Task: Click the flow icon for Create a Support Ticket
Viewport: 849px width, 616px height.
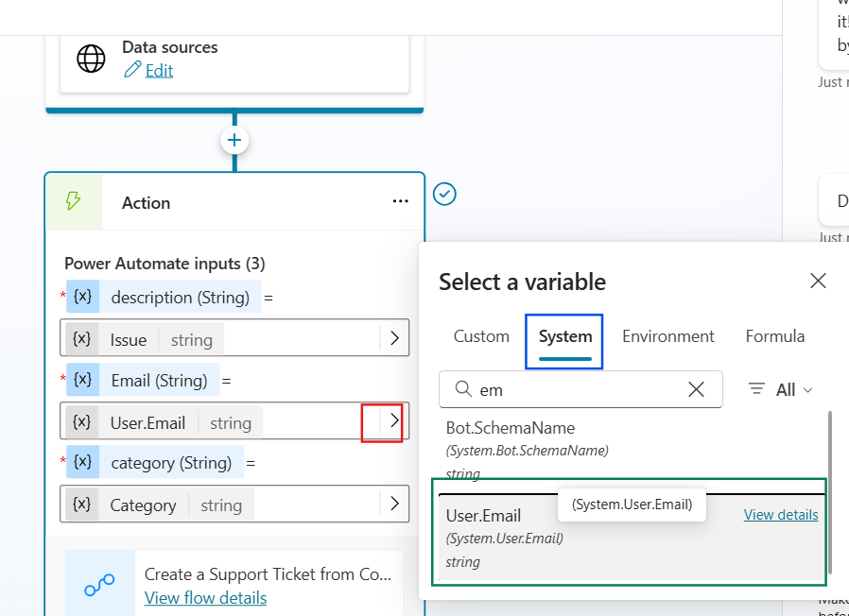Action: [99, 586]
